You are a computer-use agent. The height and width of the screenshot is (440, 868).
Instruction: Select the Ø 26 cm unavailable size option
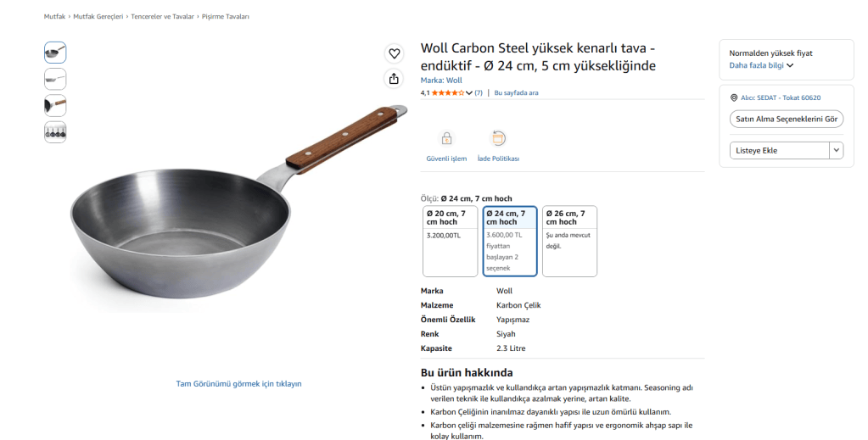(x=569, y=242)
